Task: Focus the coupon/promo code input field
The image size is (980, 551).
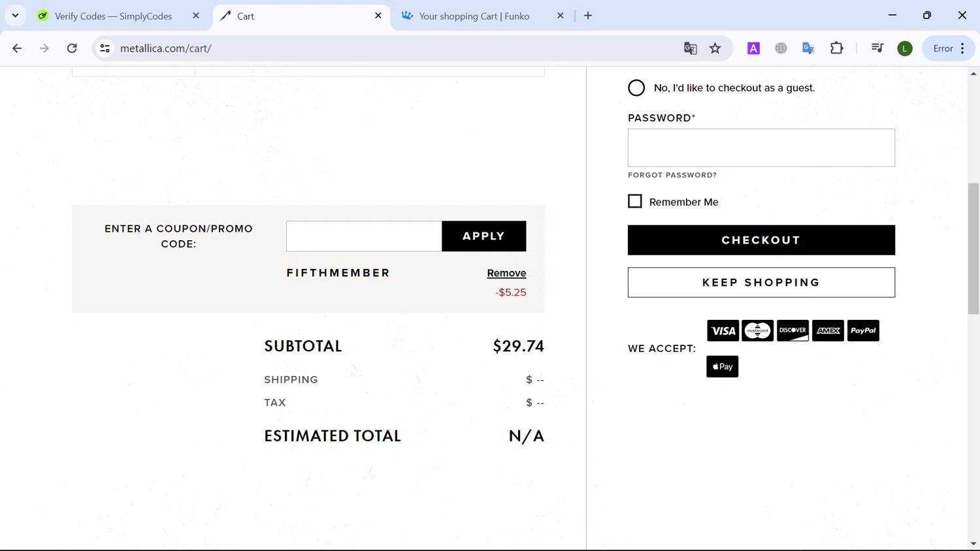Action: [364, 236]
